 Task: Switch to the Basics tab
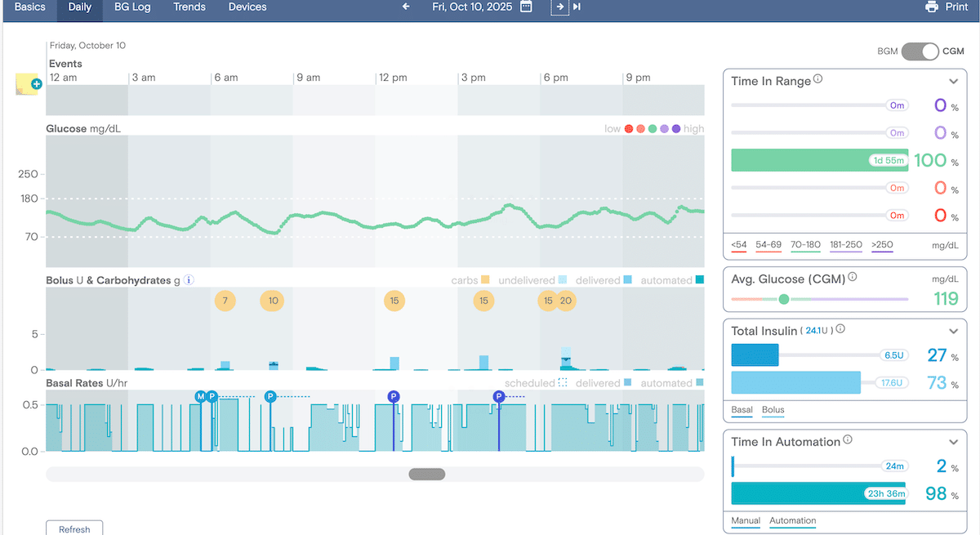[29, 7]
